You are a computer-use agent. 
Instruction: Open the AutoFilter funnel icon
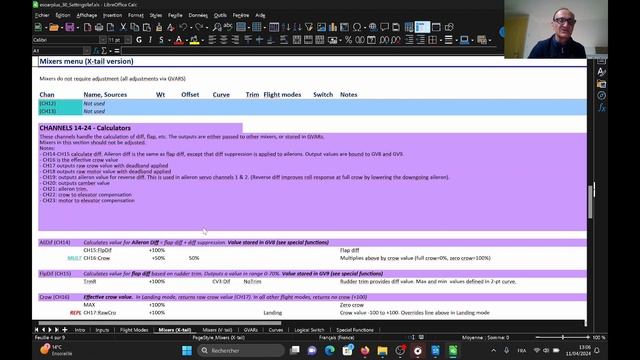coord(309,27)
